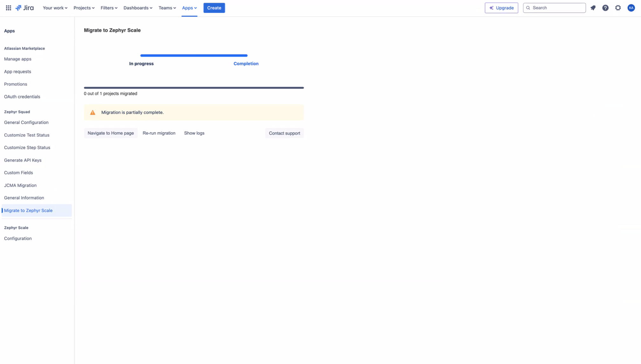Click 'Migration is partially complete.' message
The image size is (641, 364).
(x=133, y=113)
